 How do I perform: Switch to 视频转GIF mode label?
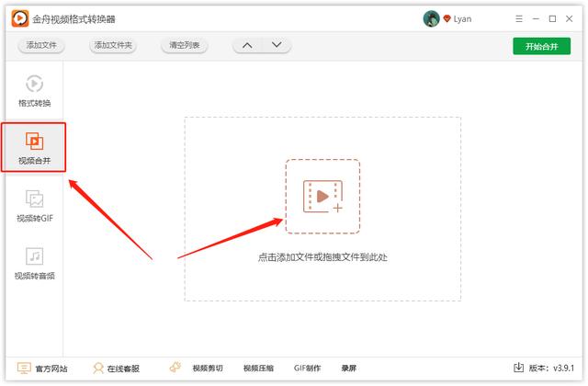[x=35, y=219]
